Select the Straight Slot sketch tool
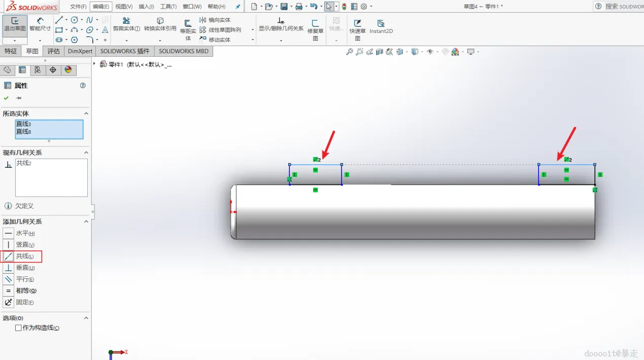This screenshot has height=360, width=644. coord(59,40)
